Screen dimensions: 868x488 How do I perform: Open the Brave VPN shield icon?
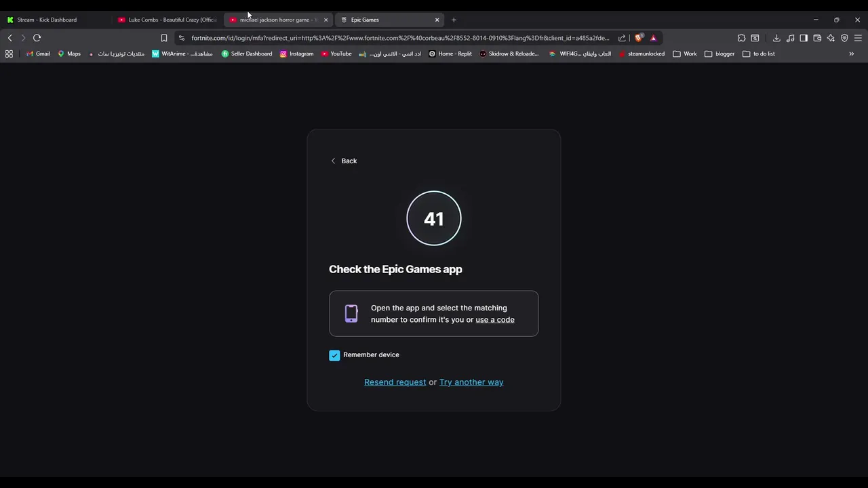pyautogui.click(x=844, y=38)
